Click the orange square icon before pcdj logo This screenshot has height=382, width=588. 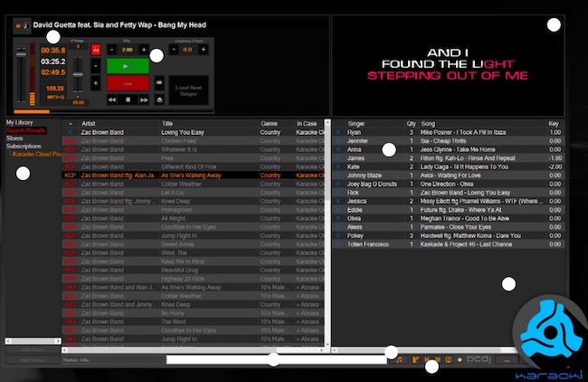(448, 359)
